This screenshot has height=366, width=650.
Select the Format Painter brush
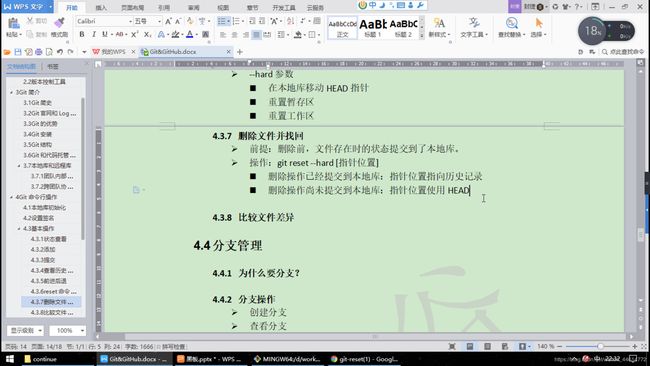pyautogui.click(x=60, y=23)
